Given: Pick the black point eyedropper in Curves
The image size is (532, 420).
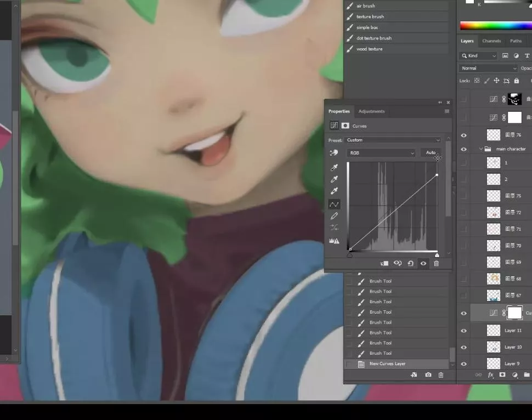Looking at the screenshot, I should [334, 167].
